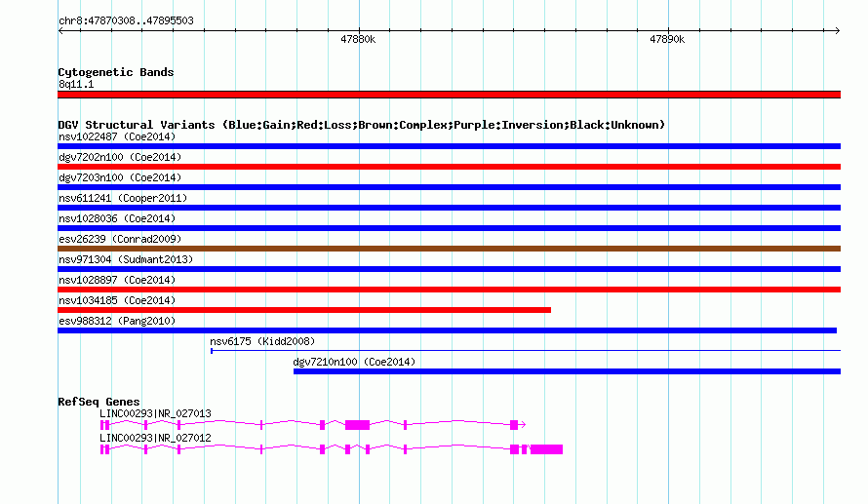The height and width of the screenshot is (504, 868).
Task: Open the DGV Structural Variants track title
Action: (x=362, y=125)
